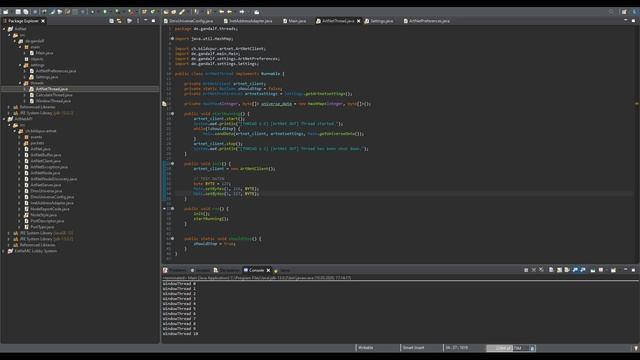Switch to the Settings.java editor tab
The width and height of the screenshot is (640, 360).
point(379,21)
